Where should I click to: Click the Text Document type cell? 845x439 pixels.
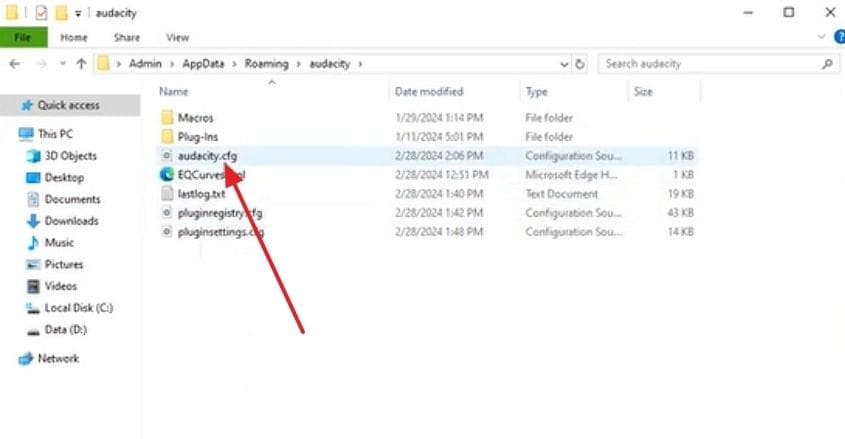click(562, 193)
